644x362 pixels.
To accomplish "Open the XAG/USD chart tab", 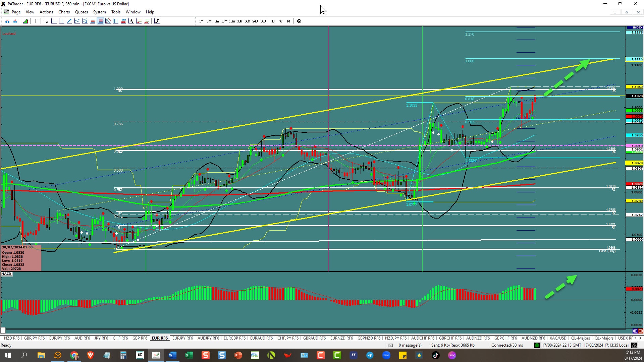I will (558, 338).
